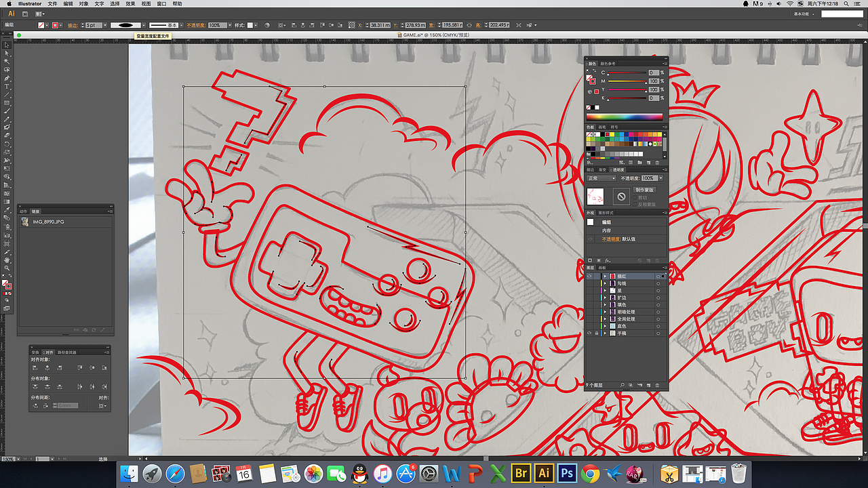868x488 pixels.
Task: Open the 文件 menu
Action: pos(52,3)
